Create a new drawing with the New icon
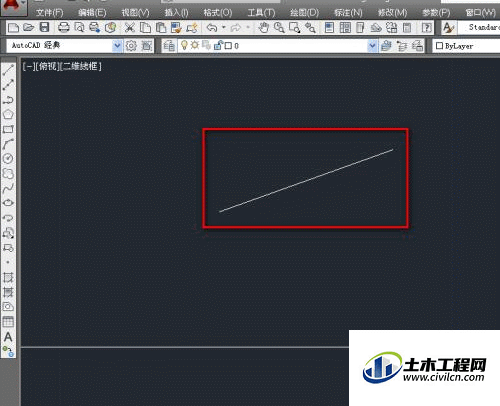The height and width of the screenshot is (406, 500). 13,27
